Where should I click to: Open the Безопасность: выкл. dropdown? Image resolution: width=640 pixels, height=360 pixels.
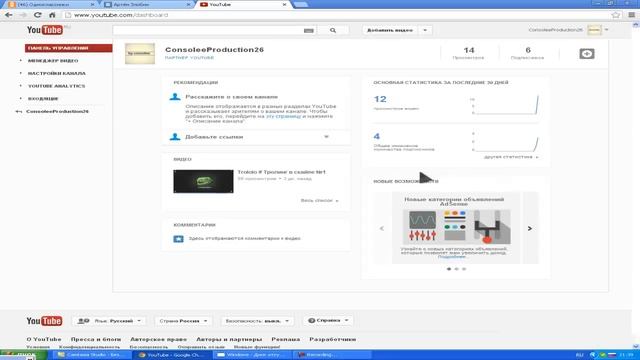click(x=257, y=321)
